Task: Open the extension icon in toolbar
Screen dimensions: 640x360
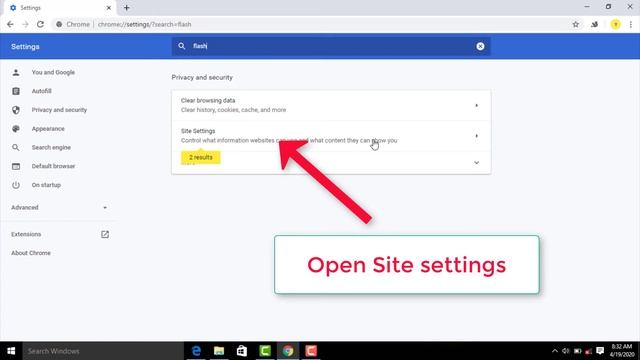Action: (595, 24)
